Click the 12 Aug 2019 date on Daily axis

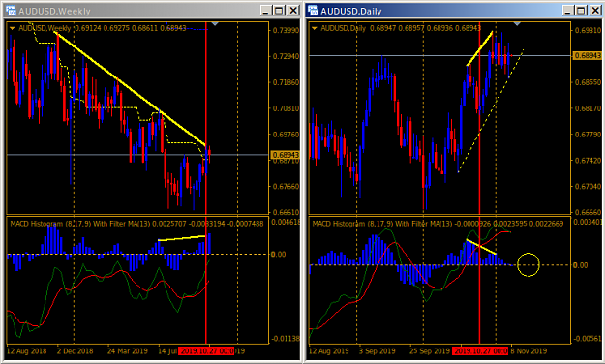[329, 351]
